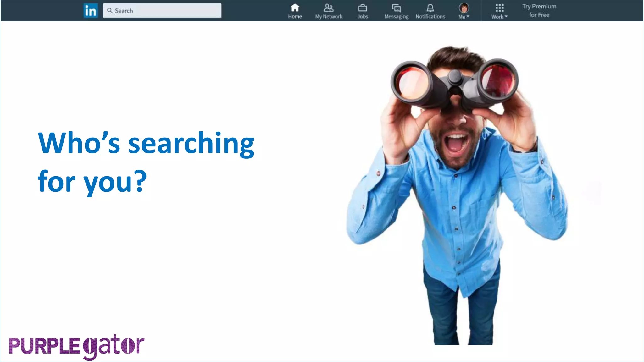This screenshot has height=362, width=644.
Task: Open My Network
Action: pyautogui.click(x=329, y=11)
